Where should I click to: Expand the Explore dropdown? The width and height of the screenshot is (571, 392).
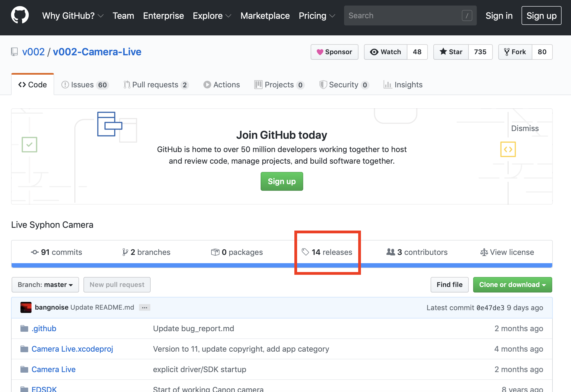point(212,16)
